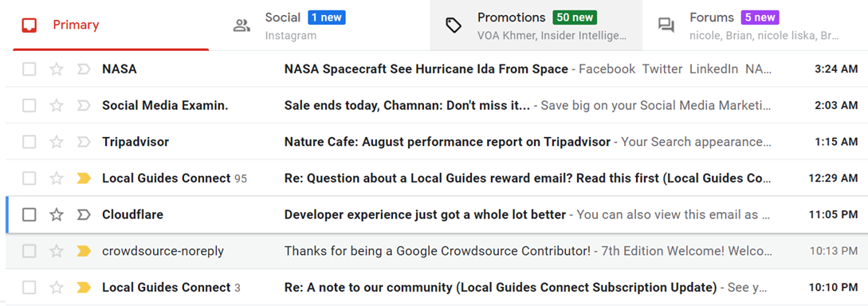Click the Social people icon

click(242, 25)
